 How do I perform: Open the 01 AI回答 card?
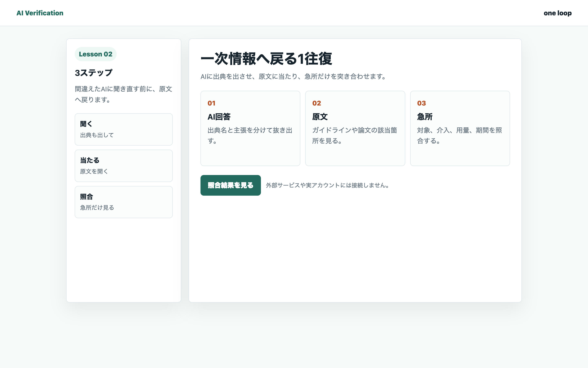[250, 128]
